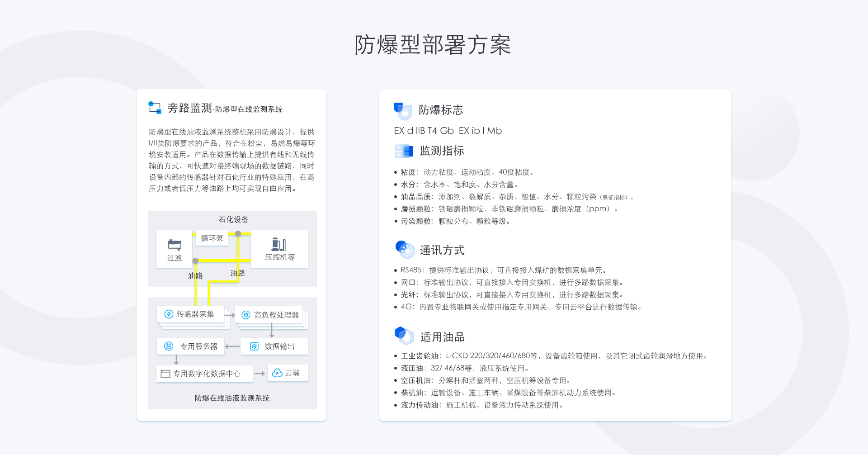The width and height of the screenshot is (868, 455).
Task: Select the 高负载处理器 box
Action: pos(269,315)
